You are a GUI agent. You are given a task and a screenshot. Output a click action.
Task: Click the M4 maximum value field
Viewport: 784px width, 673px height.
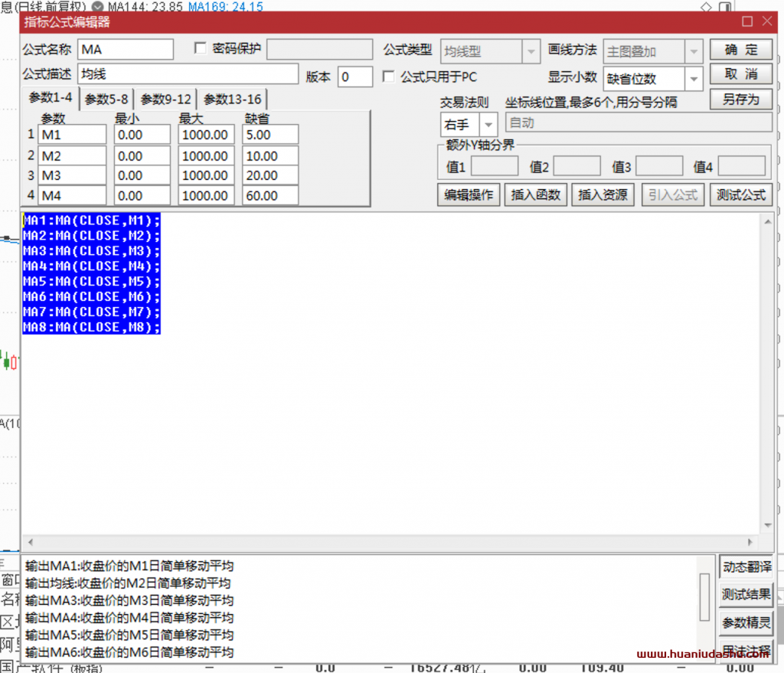206,195
